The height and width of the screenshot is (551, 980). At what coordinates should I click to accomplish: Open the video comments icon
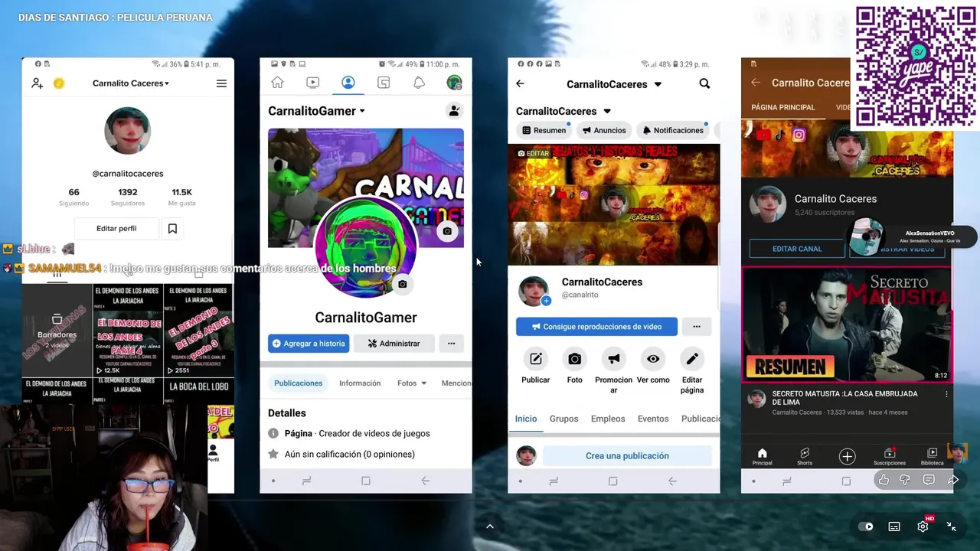click(x=929, y=480)
